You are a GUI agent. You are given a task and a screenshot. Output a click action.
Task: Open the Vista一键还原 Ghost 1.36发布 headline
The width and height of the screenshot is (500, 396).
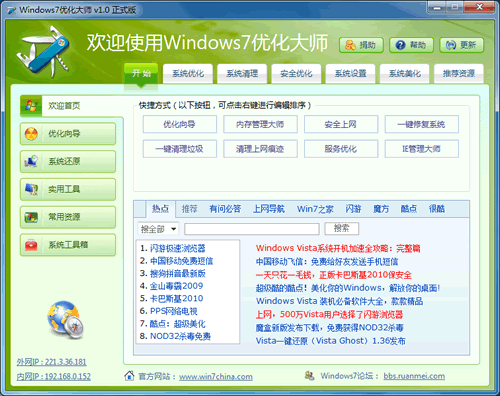331,341
